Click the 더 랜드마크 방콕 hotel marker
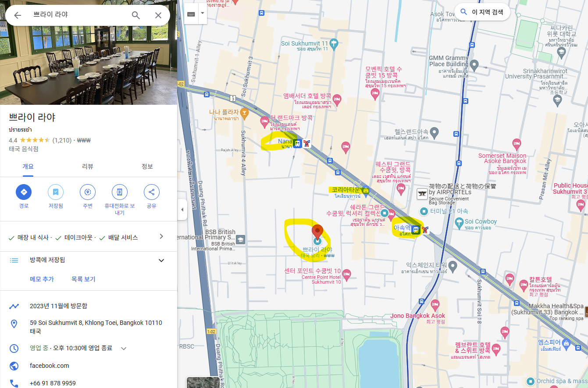Viewport: 588px width, 388px height. 264,121
